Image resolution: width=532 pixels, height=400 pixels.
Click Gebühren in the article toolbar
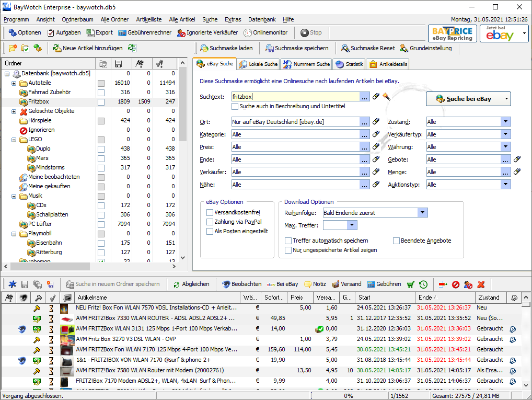pos(384,284)
